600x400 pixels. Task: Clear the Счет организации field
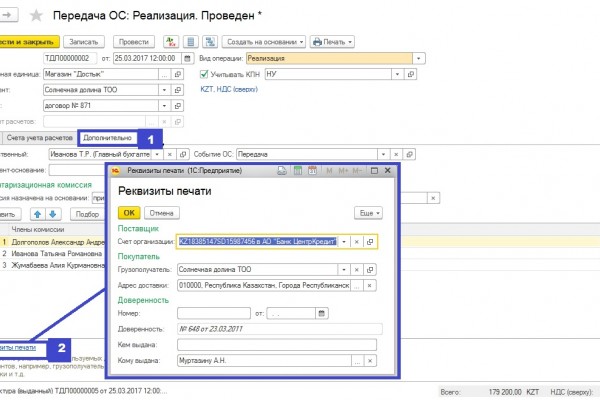click(356, 242)
